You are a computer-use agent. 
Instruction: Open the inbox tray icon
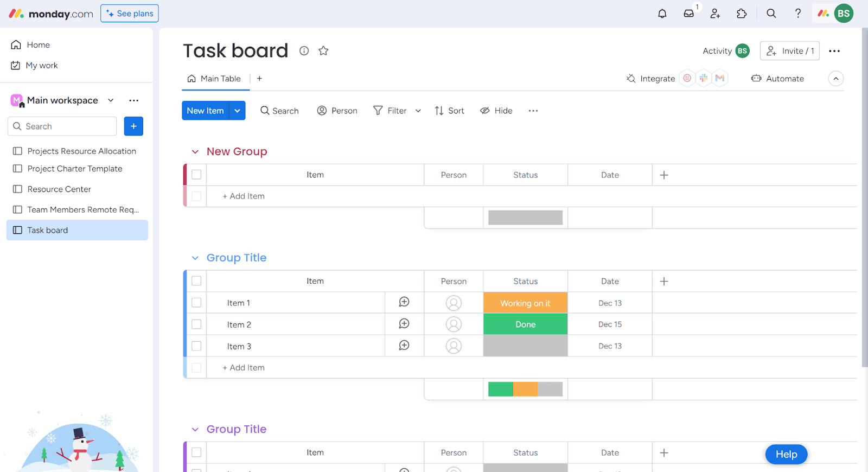[x=689, y=14]
